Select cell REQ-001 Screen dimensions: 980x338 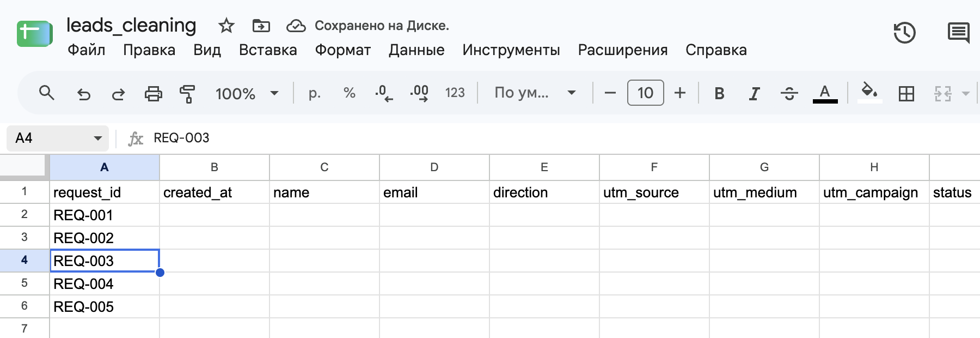(x=105, y=215)
